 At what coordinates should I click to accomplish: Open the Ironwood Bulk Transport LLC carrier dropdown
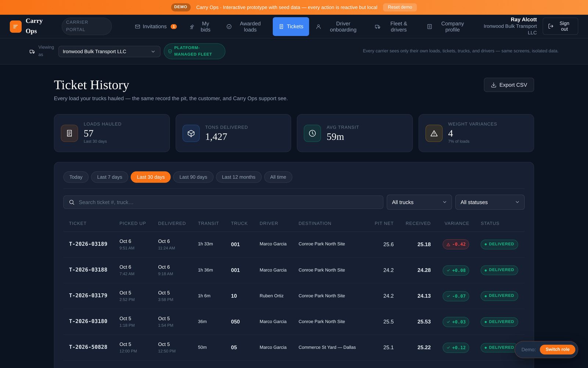tap(109, 52)
